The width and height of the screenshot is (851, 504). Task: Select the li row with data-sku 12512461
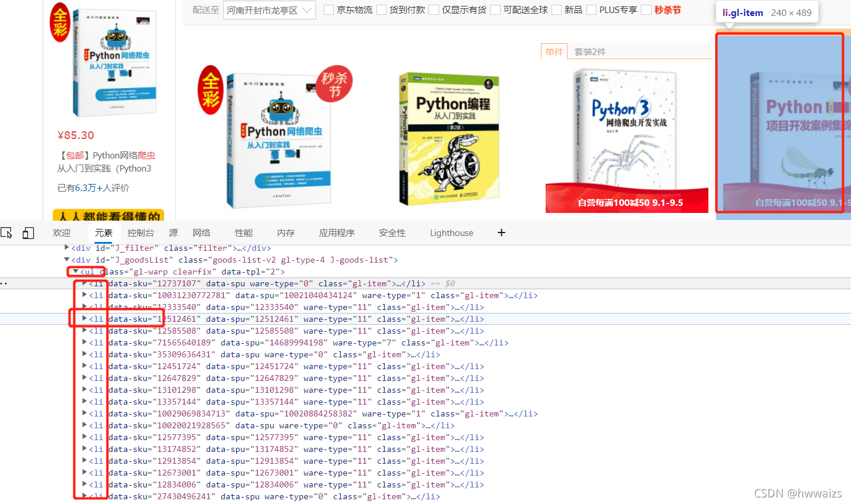pos(286,319)
